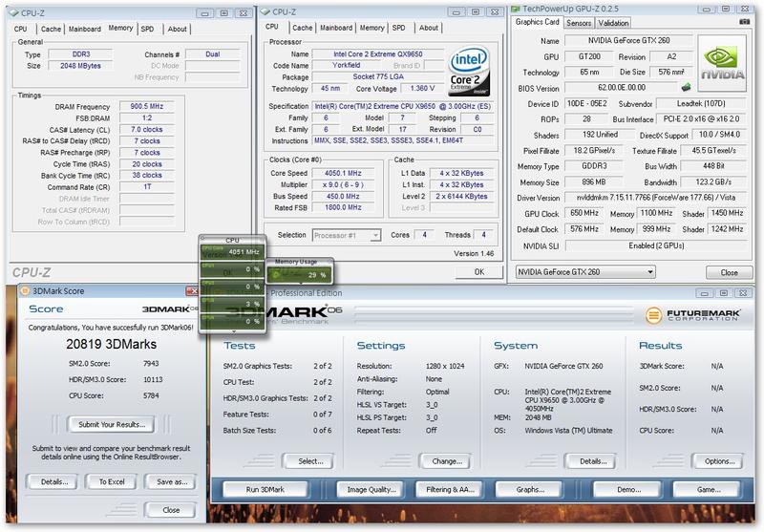Click the GPU-Z screenshot camera icon
Viewport: 764px width, 532px height.
(x=744, y=22)
